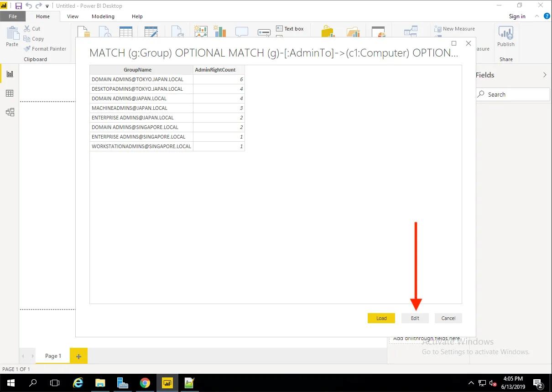Insert a Text box from the ribbon
Screen dimensions: 552x392
tap(290, 29)
